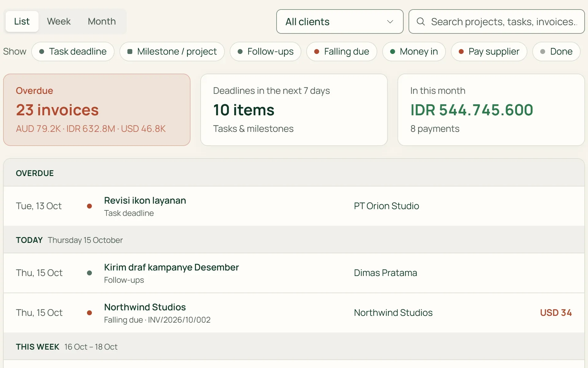Toggle the Pay supplier filter chip

pyautogui.click(x=489, y=52)
